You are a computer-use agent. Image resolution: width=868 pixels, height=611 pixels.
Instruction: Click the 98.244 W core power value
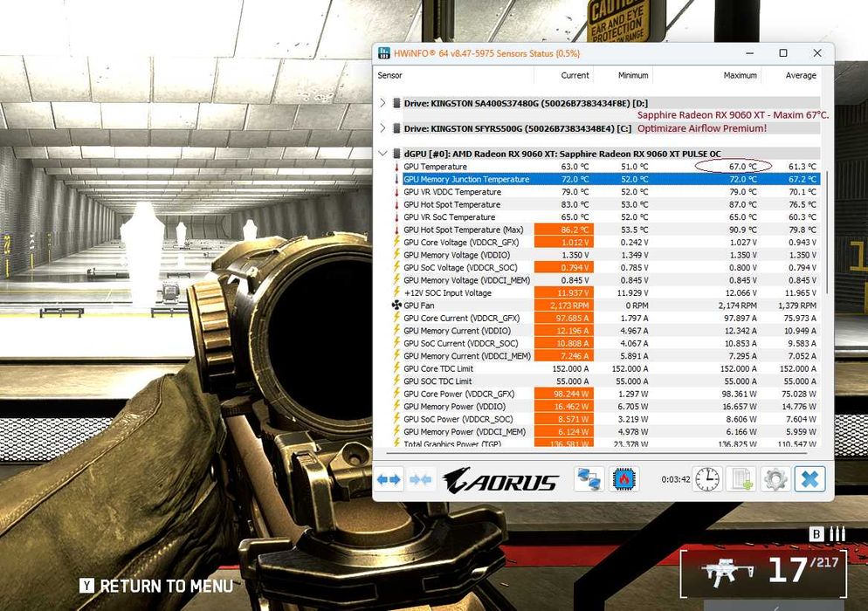click(571, 394)
